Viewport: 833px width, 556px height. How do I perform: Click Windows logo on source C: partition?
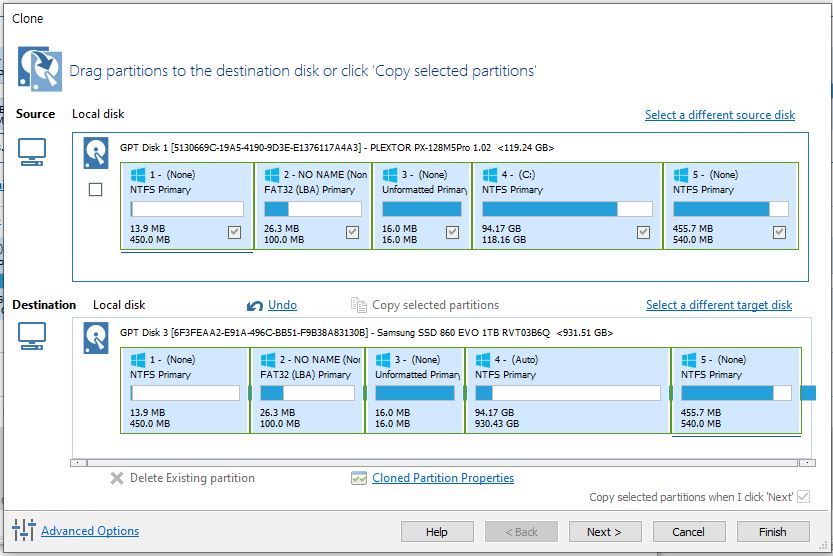pyautogui.click(x=490, y=175)
